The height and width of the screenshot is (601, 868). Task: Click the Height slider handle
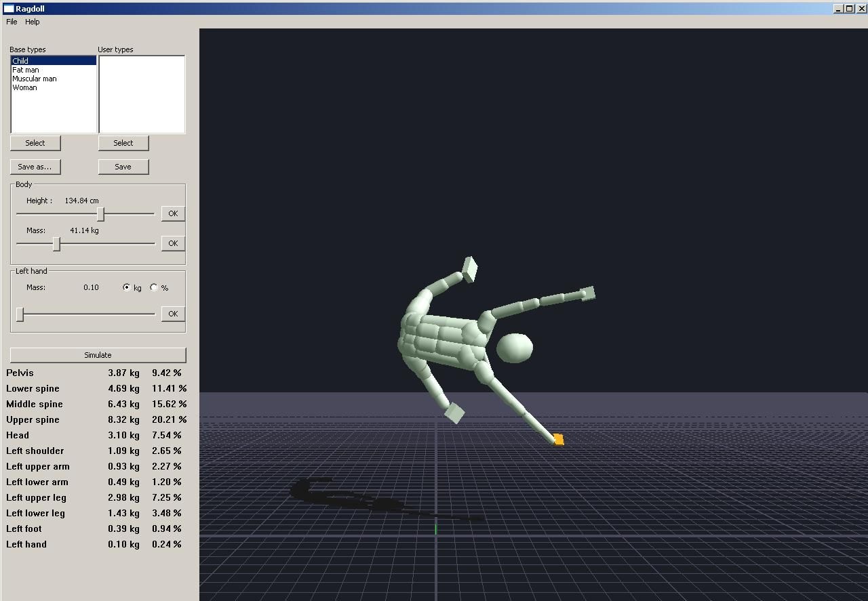[x=100, y=214]
